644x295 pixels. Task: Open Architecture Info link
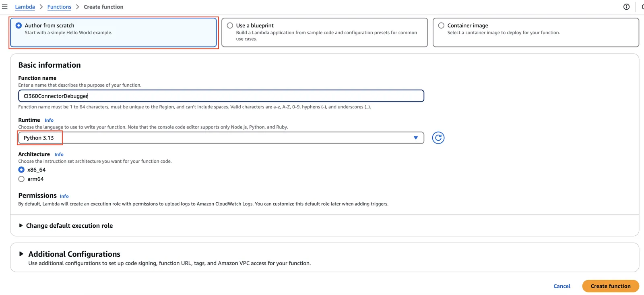[x=59, y=154]
